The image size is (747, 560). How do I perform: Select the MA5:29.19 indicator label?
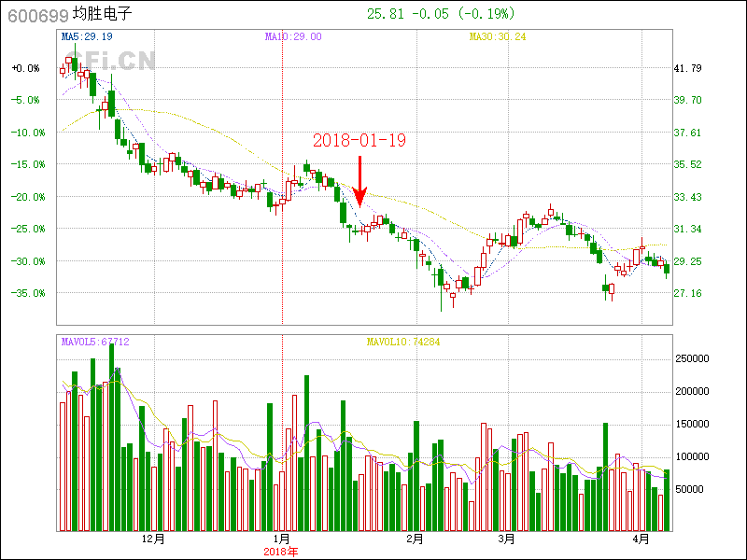[86, 36]
